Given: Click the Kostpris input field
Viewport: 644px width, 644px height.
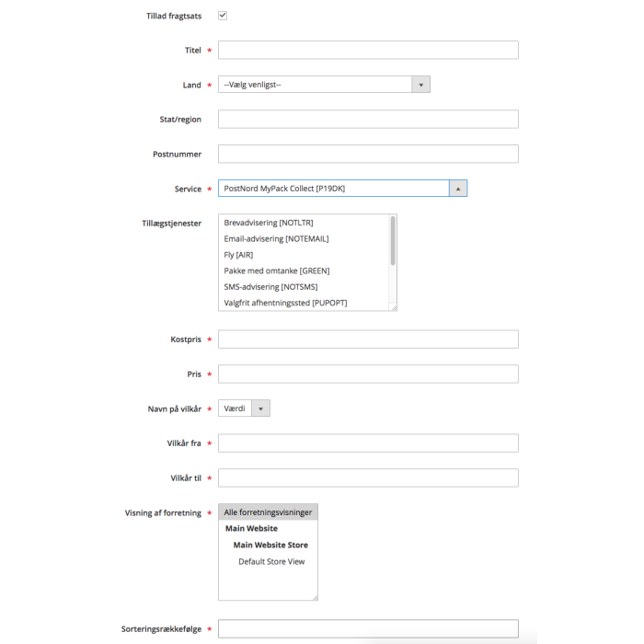Looking at the screenshot, I should (368, 339).
